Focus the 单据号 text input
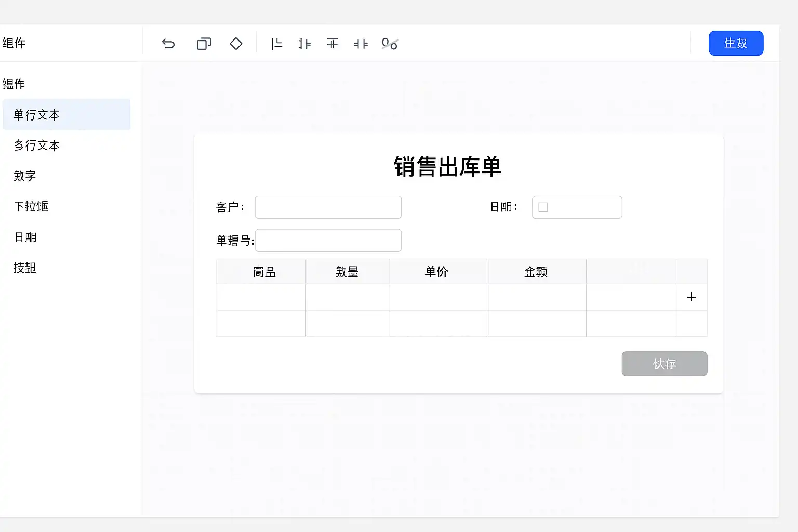The width and height of the screenshot is (798, 532). (x=328, y=241)
